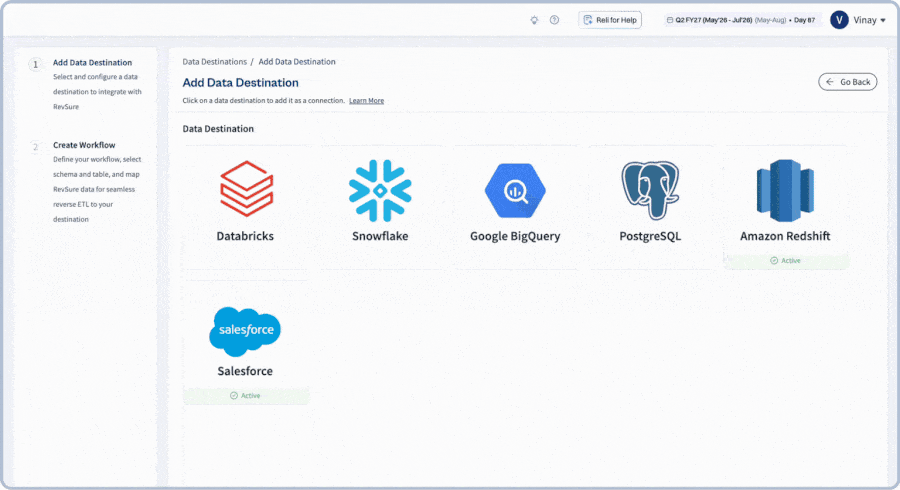Click the Data Destination section heading

coord(218,129)
